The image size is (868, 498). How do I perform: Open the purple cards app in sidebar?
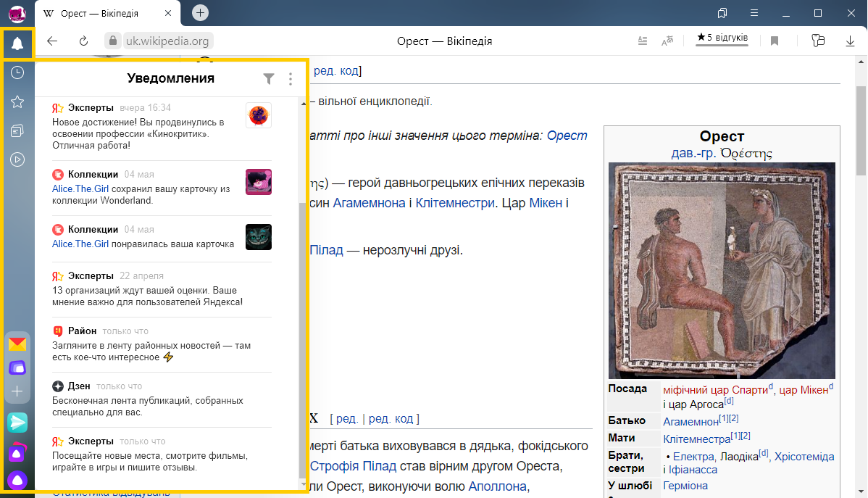[x=17, y=368]
